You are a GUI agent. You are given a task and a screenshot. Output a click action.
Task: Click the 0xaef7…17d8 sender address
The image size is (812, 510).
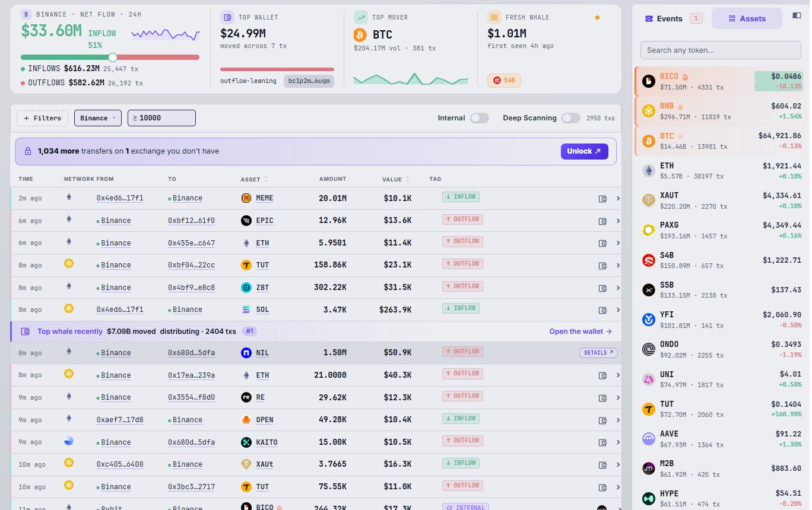pos(120,420)
